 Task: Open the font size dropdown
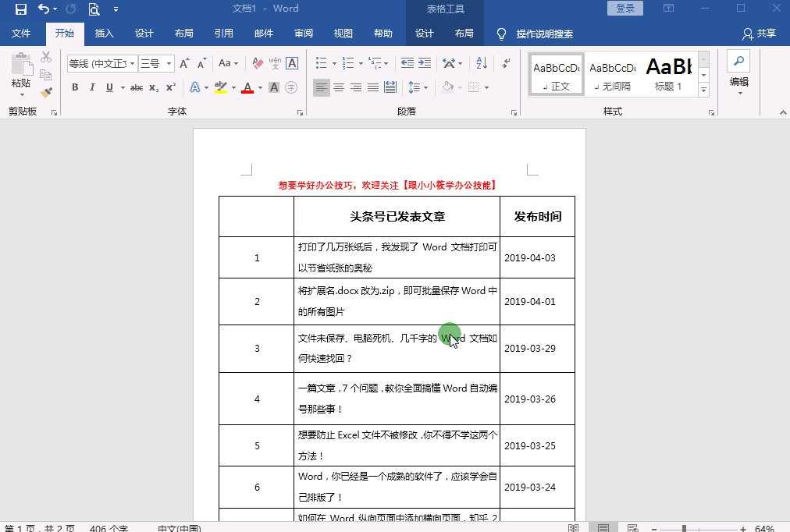169,63
